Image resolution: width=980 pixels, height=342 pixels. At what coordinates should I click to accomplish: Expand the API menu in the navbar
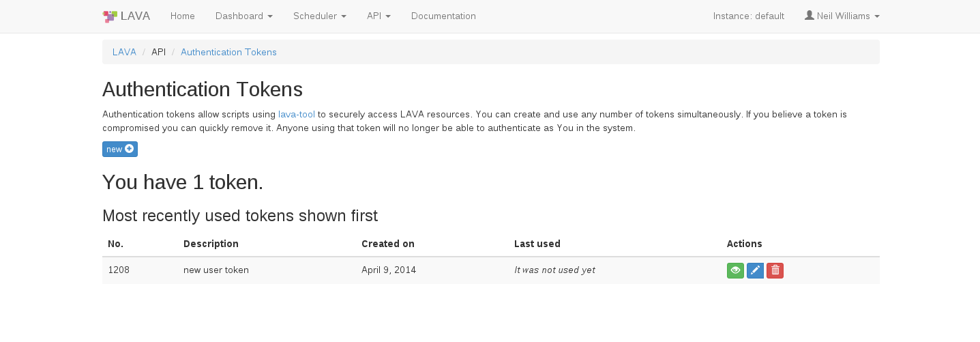(378, 16)
